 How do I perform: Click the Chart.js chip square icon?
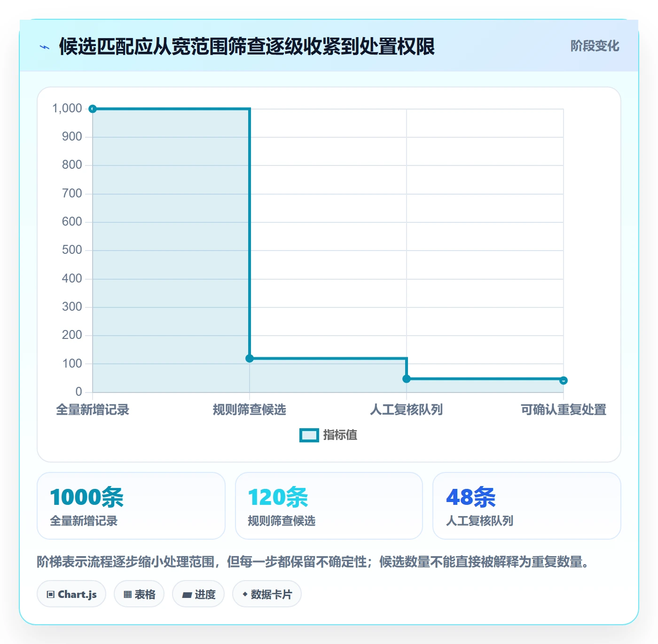point(51,595)
